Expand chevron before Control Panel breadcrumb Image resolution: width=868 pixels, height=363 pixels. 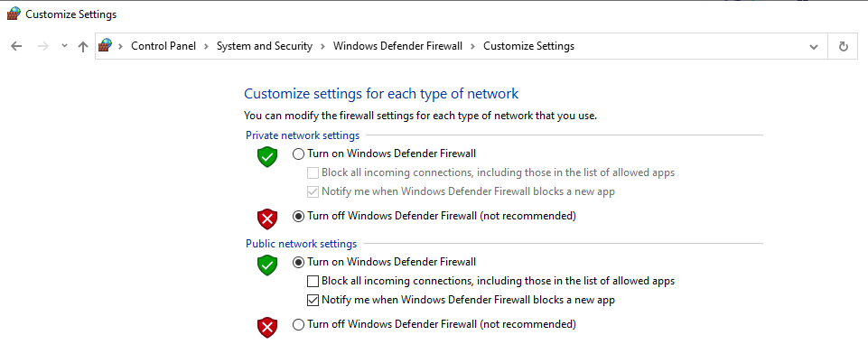click(121, 46)
